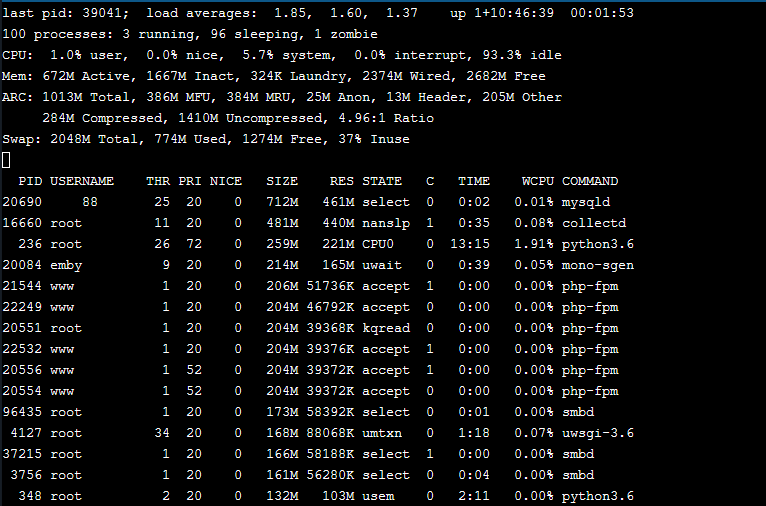Click the clock time 00:01:53

point(602,13)
